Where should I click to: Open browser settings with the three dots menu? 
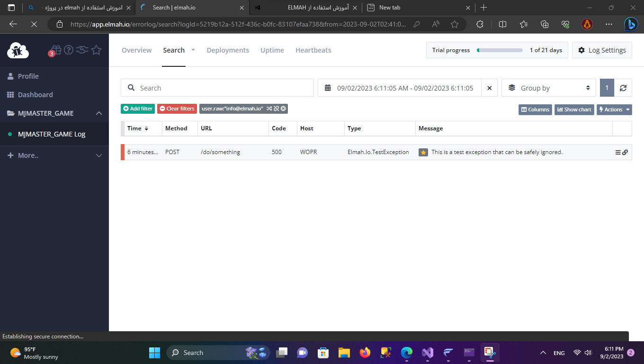tap(610, 24)
